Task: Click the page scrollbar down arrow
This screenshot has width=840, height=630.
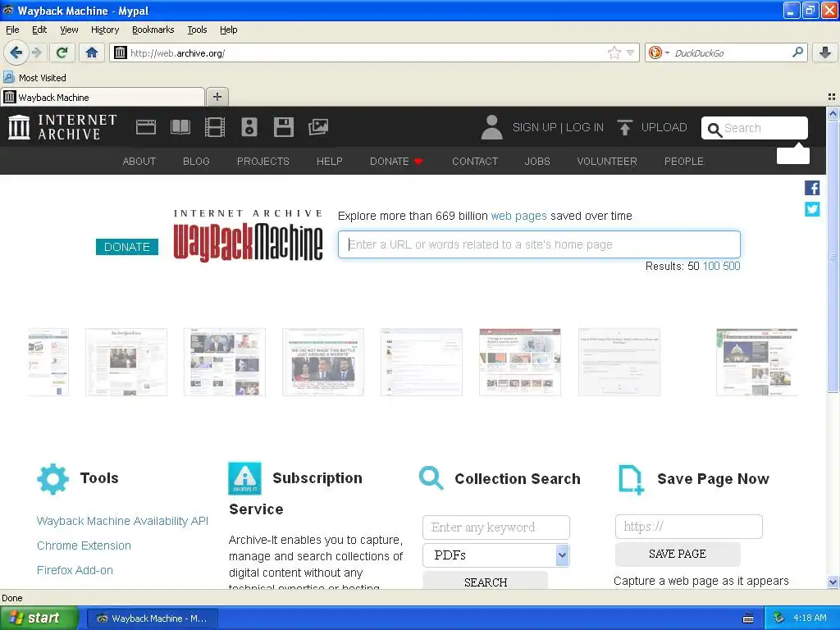Action: coord(833,582)
